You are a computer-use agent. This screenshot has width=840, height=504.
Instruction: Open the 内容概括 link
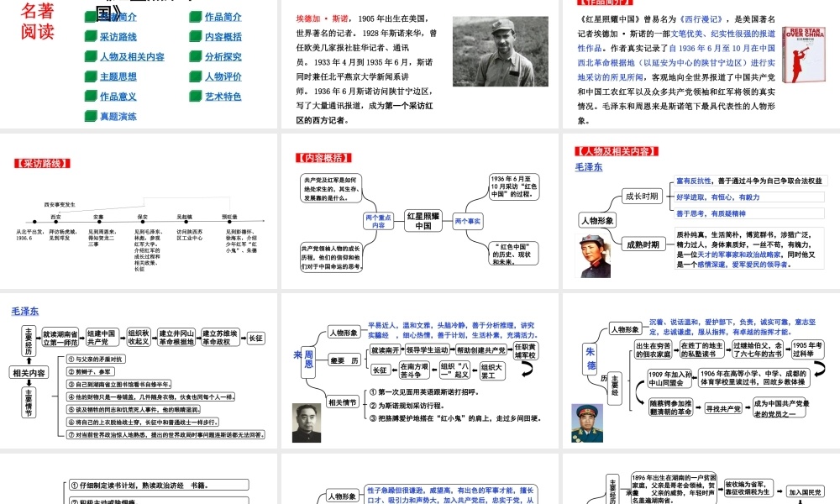click(223, 36)
